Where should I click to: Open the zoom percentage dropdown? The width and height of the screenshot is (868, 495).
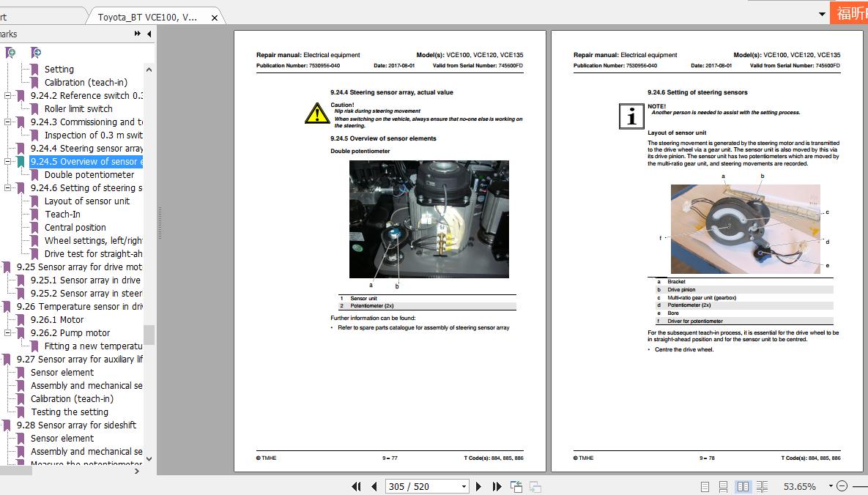click(x=831, y=487)
